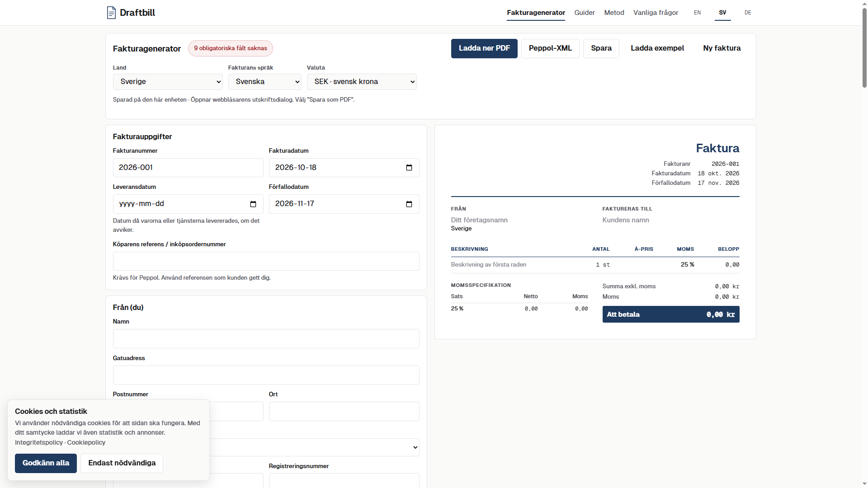The height and width of the screenshot is (488, 868).
Task: Switch site language to SV
Action: (x=722, y=13)
